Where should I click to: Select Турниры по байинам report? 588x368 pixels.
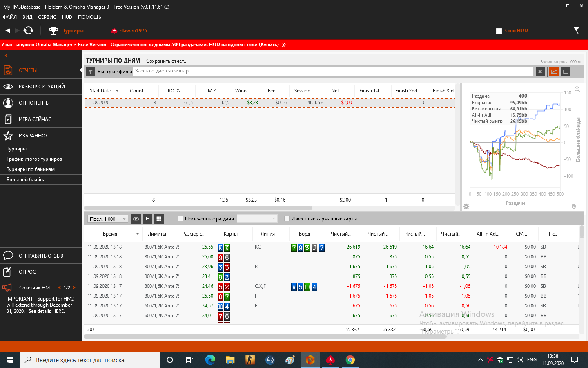pos(41,169)
